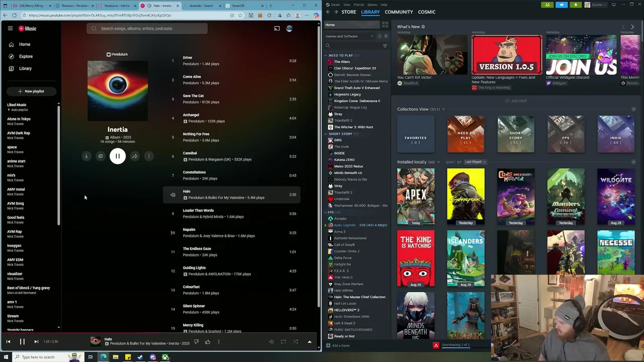The image size is (644, 362).
Task: Open Steam notifications bell
Action: (x=576, y=5)
